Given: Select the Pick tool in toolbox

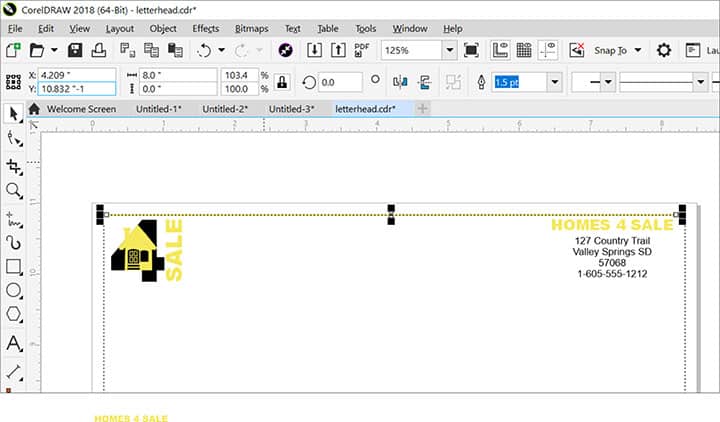Looking at the screenshot, I should click(14, 112).
